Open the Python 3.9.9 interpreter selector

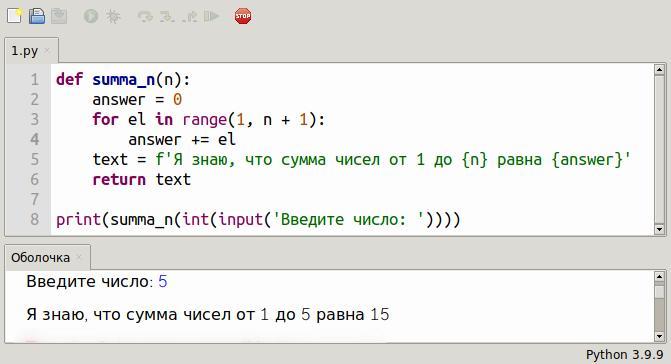point(624,355)
